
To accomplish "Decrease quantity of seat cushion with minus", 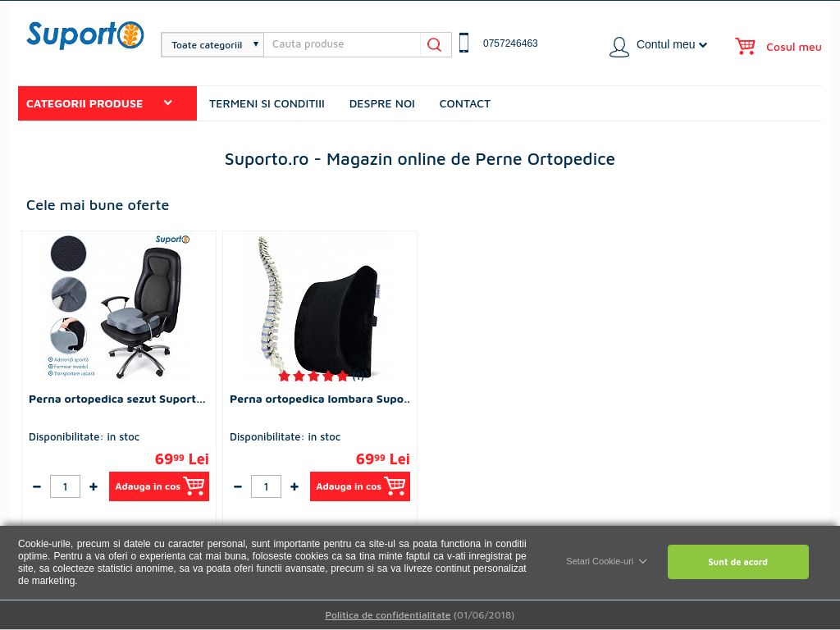I will pyautogui.click(x=37, y=486).
